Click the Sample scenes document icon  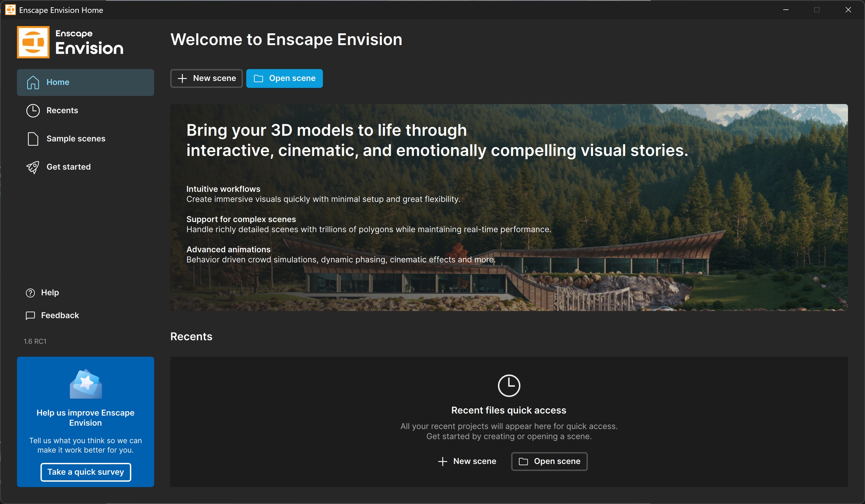click(33, 139)
